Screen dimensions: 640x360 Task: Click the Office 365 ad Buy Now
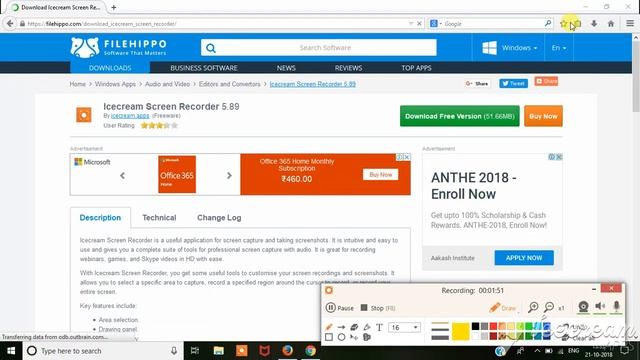pyautogui.click(x=381, y=175)
